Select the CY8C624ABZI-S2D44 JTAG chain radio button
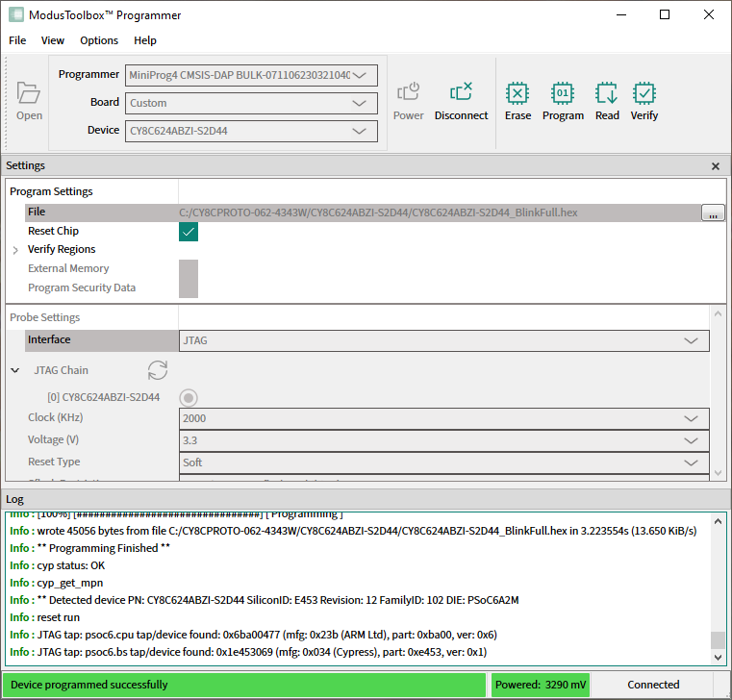 [189, 397]
